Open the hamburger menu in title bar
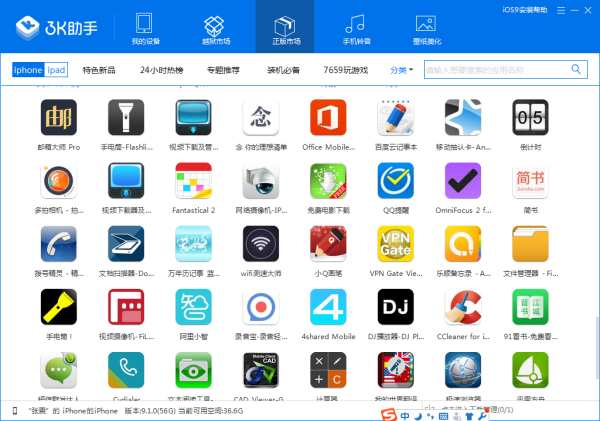 coord(561,10)
